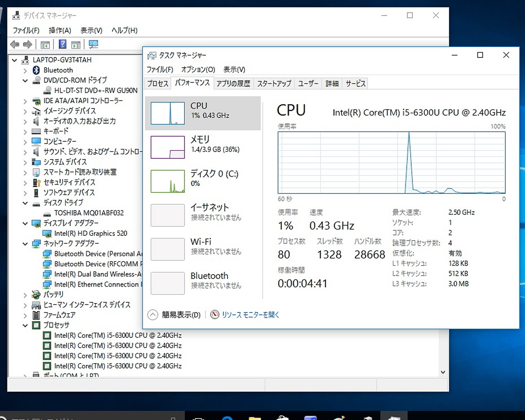
Task: Expand the システム デバイス category
Action: (x=25, y=162)
